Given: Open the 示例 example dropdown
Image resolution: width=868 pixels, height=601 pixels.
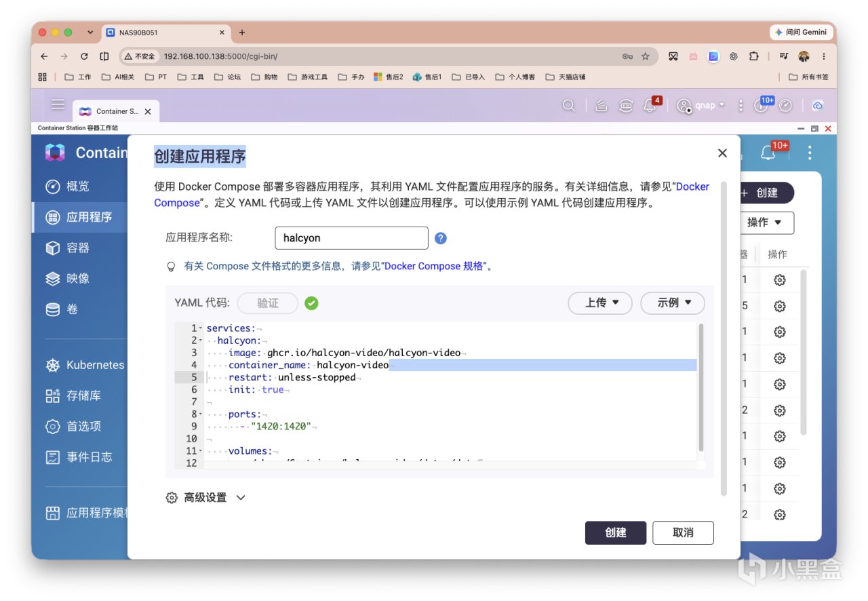Looking at the screenshot, I should 673,303.
